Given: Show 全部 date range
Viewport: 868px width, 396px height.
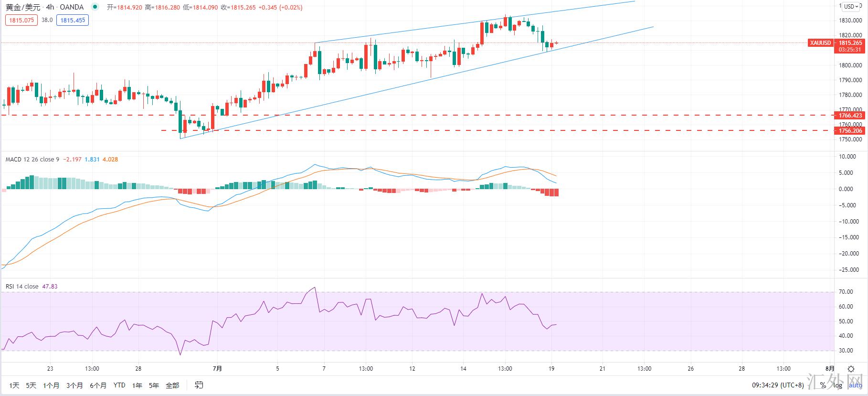Looking at the screenshot, I should pos(172,385).
